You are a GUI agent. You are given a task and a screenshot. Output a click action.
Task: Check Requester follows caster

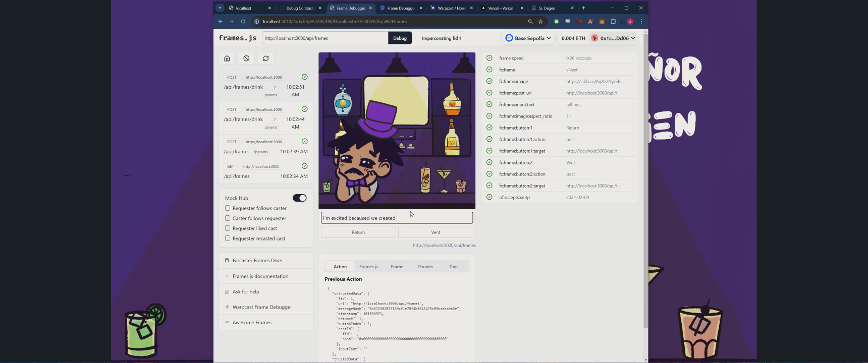[x=228, y=208]
